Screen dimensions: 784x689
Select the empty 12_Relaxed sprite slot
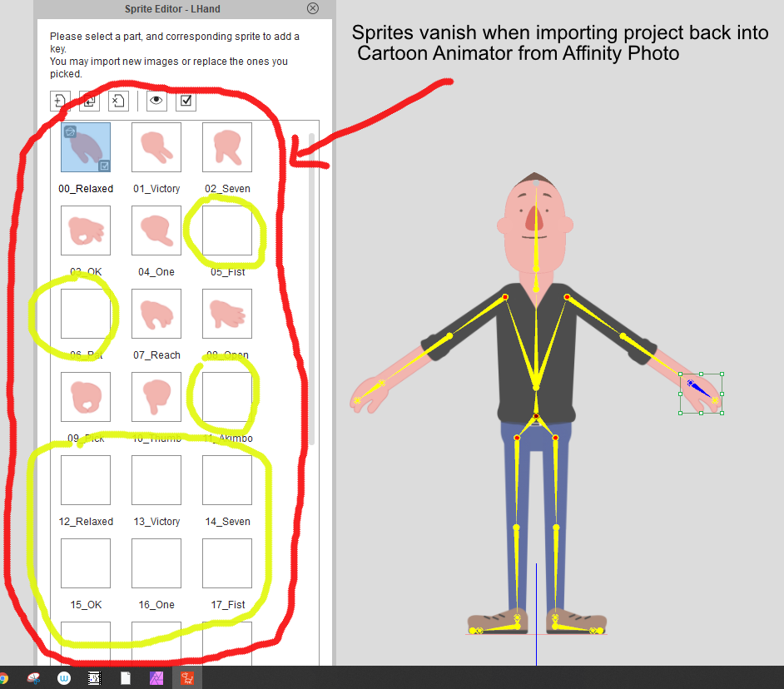click(86, 480)
